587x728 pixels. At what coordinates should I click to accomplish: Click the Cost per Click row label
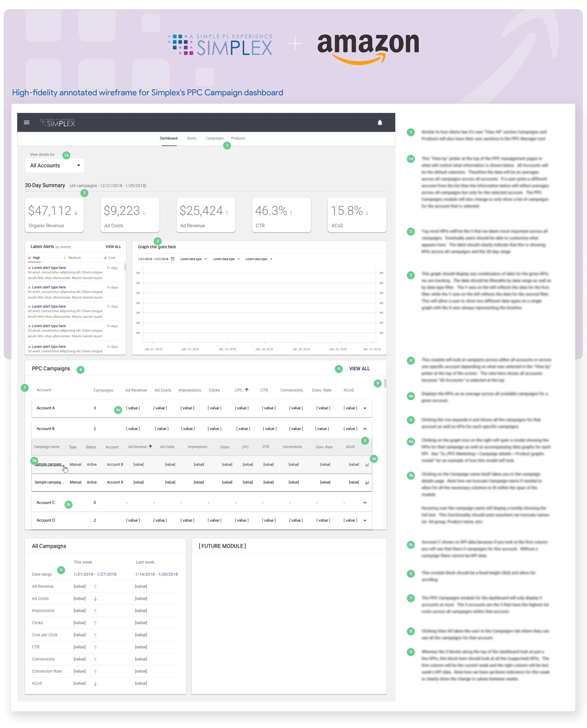click(45, 635)
